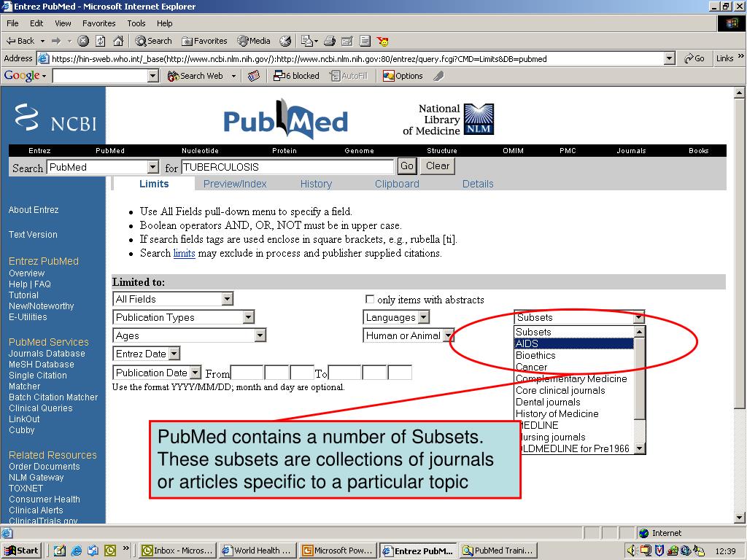Image resolution: width=747 pixels, height=560 pixels.
Task: Switch to the History tab
Action: coord(316,184)
